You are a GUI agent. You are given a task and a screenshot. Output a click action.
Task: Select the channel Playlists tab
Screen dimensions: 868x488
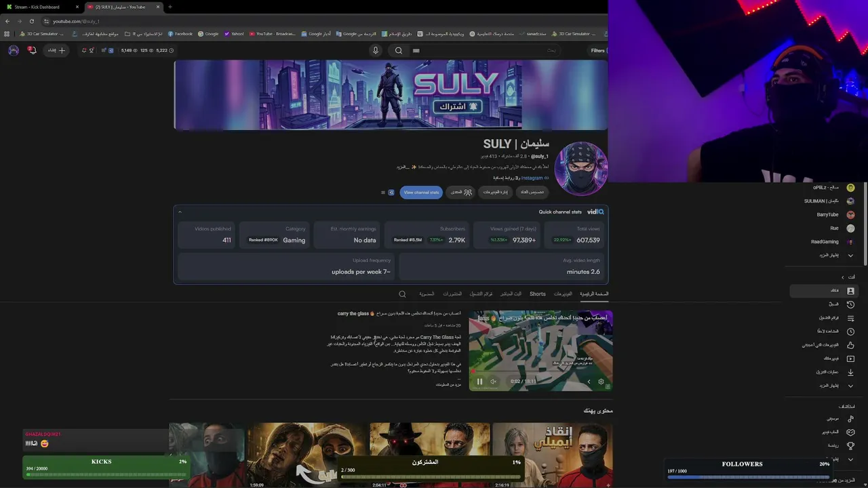pyautogui.click(x=481, y=294)
